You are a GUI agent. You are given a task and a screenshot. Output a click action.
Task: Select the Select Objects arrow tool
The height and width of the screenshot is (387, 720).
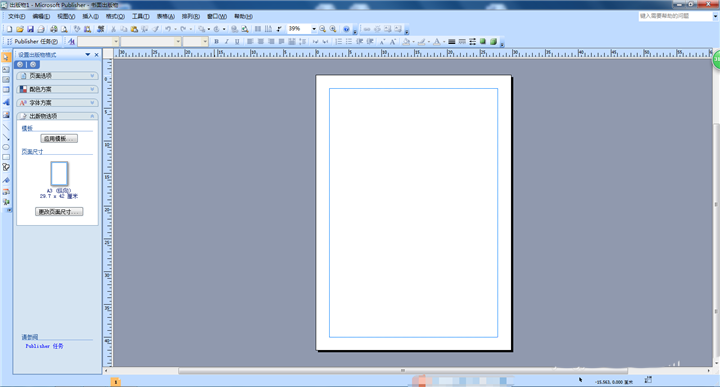(x=6, y=58)
